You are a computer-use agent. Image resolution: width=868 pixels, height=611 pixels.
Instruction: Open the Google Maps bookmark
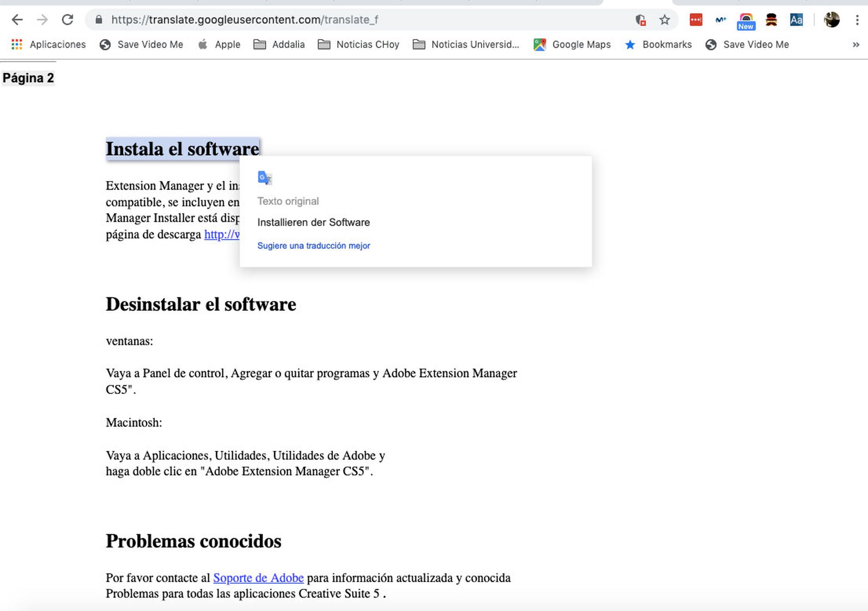click(572, 44)
